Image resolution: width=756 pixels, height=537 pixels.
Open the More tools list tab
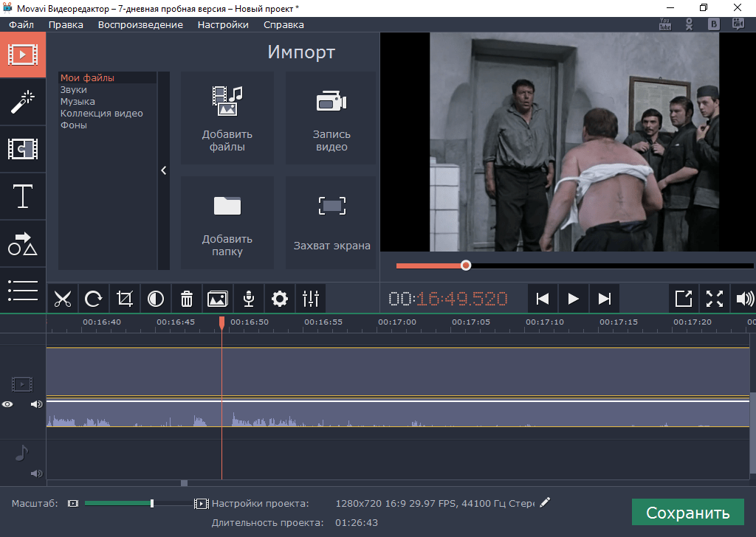[x=23, y=291]
